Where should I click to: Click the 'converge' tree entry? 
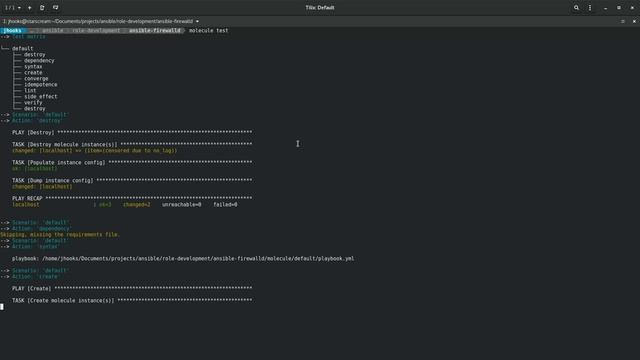[x=36, y=78]
